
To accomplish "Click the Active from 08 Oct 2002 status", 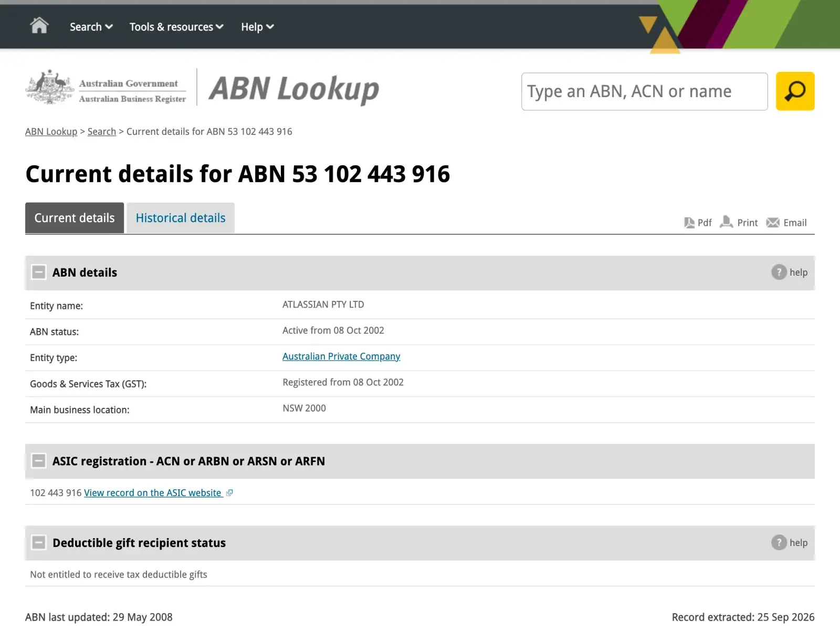I will click(333, 330).
